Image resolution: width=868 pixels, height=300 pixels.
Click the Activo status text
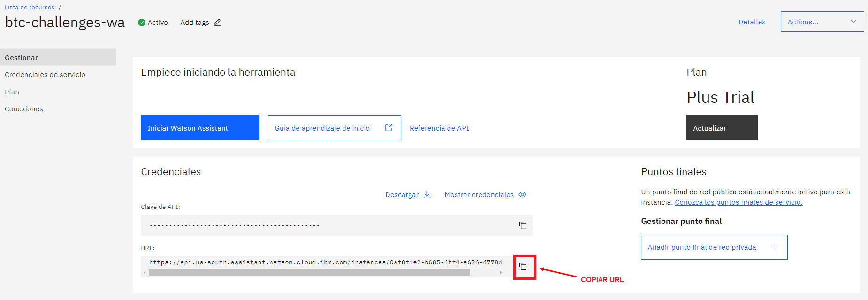[158, 23]
